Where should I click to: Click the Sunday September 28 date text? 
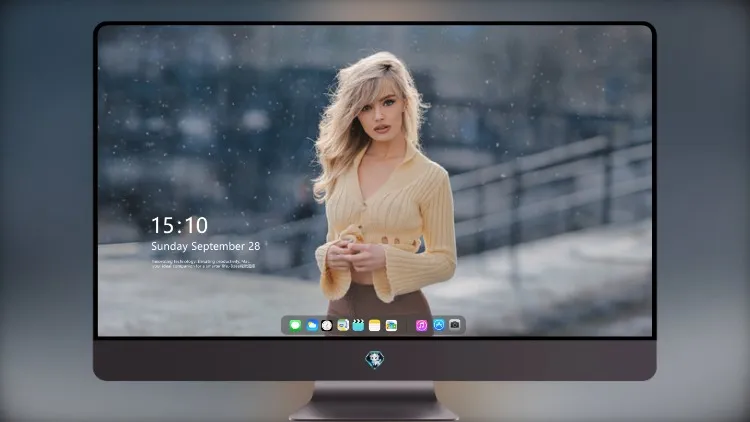[x=206, y=246]
